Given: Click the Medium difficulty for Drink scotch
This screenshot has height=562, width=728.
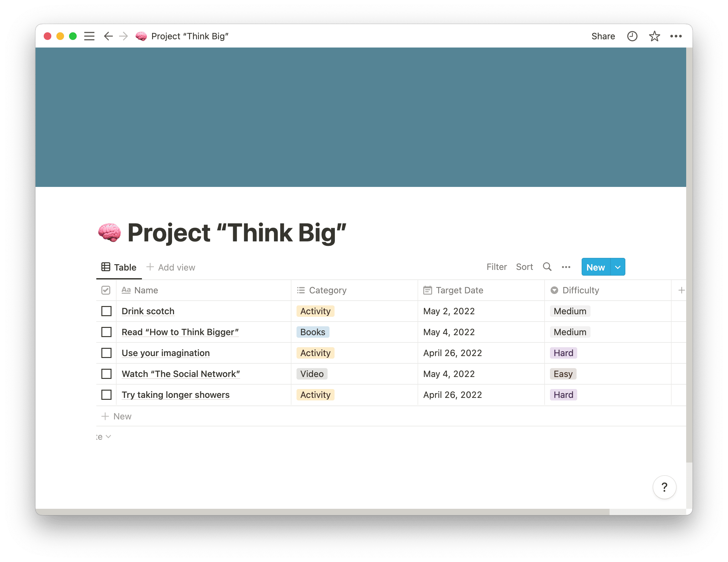Looking at the screenshot, I should 570,311.
